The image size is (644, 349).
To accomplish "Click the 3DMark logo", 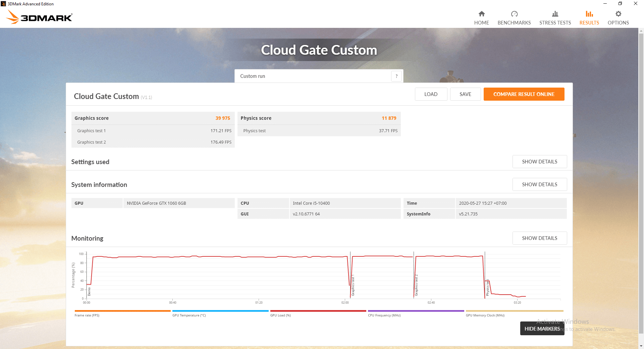I will point(39,17).
